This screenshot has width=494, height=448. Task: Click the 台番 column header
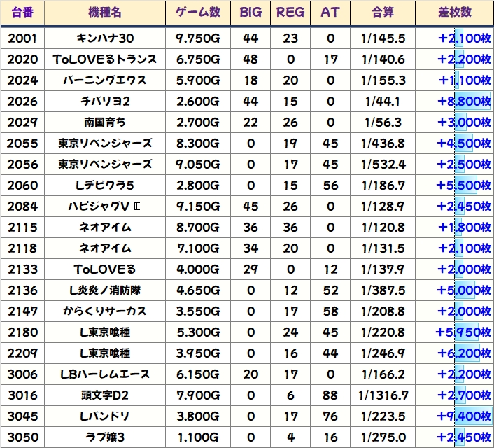click(22, 13)
